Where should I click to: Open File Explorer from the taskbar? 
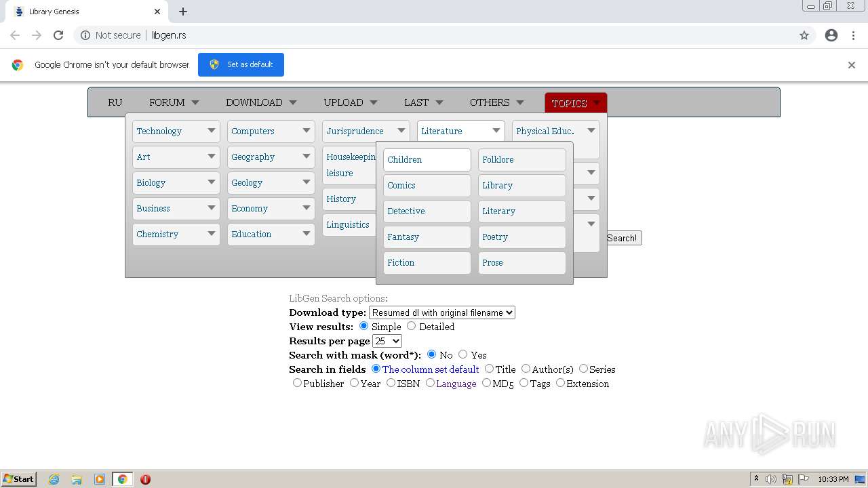(x=77, y=479)
